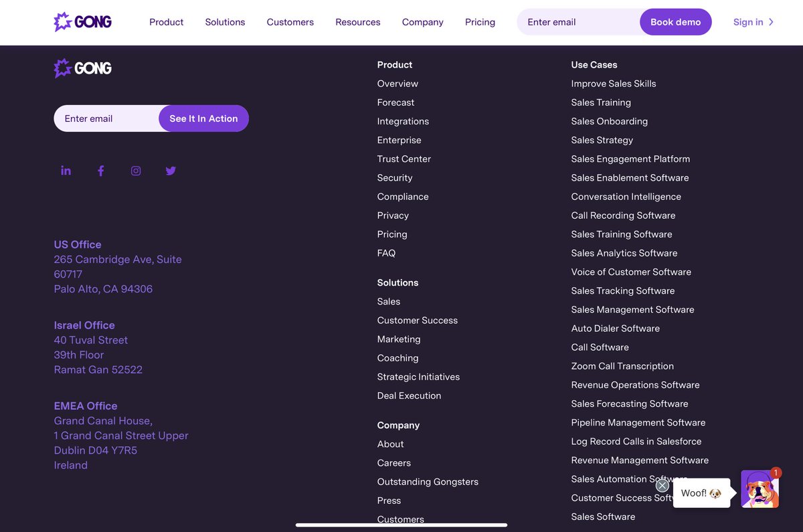Click the See It In Action button
This screenshot has width=803, height=532.
[x=203, y=118]
